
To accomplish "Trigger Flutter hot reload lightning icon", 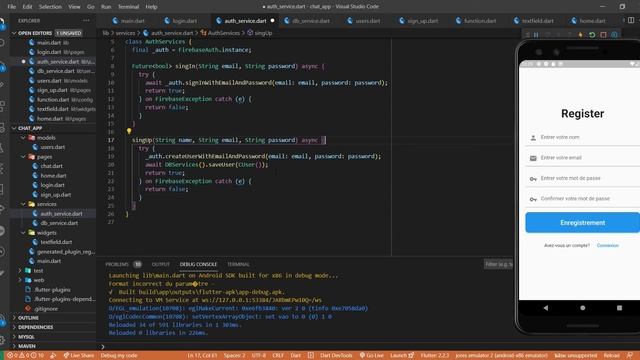I will click(580, 35).
